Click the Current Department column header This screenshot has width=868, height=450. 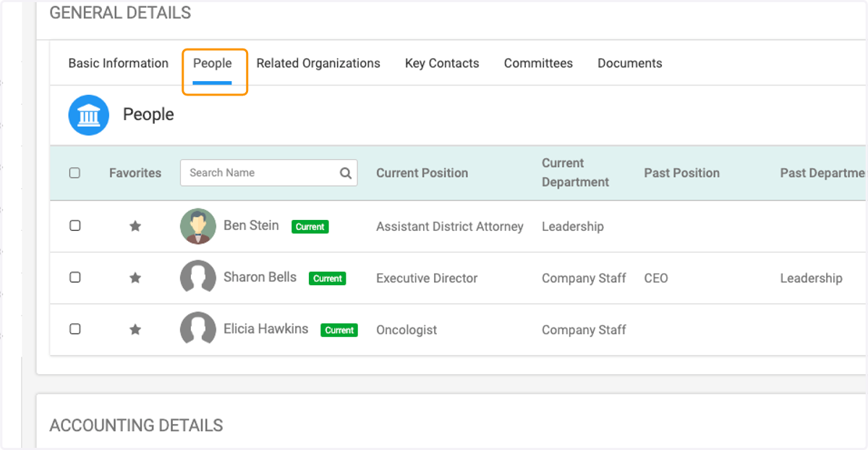576,173
